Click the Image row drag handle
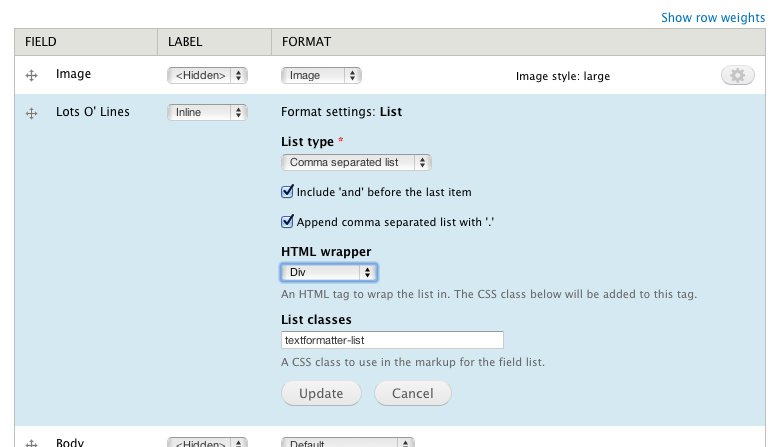 tap(31, 75)
